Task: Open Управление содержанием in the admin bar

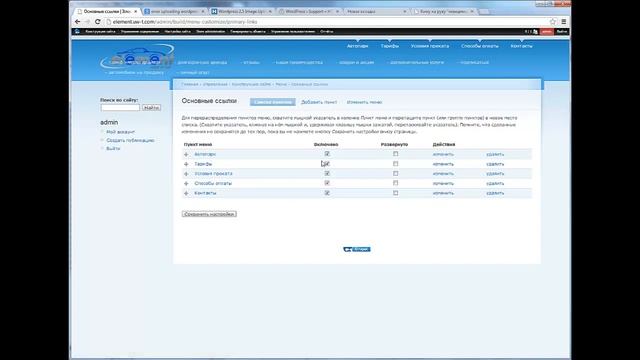Action: click(x=140, y=31)
